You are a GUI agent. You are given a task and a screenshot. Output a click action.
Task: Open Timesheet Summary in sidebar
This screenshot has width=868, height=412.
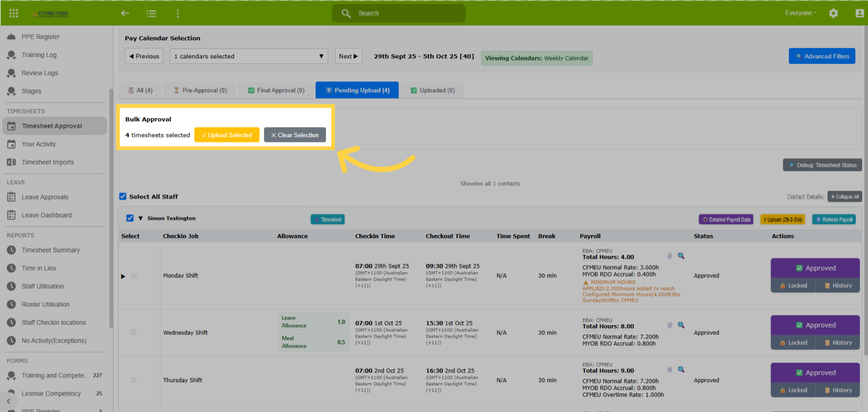(51, 250)
